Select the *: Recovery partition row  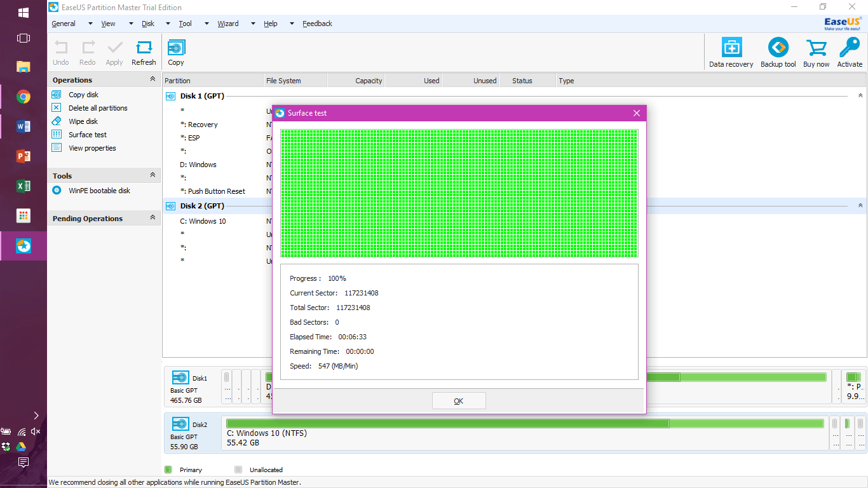point(199,125)
